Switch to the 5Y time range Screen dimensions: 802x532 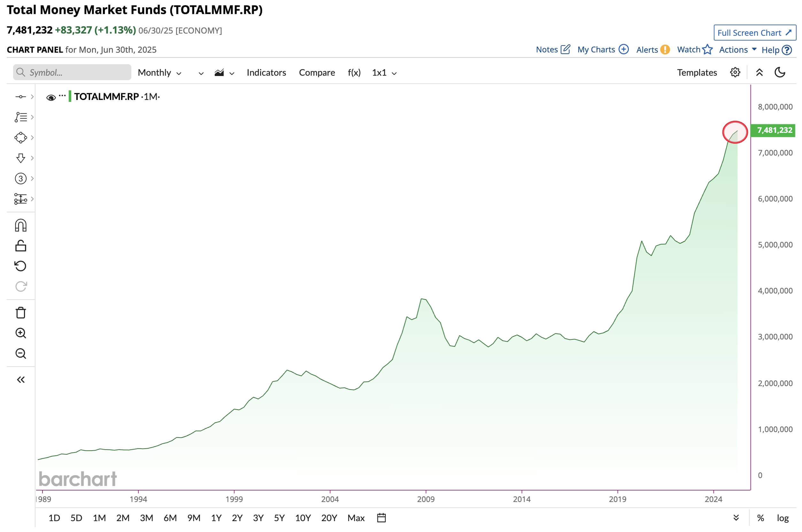point(279,518)
